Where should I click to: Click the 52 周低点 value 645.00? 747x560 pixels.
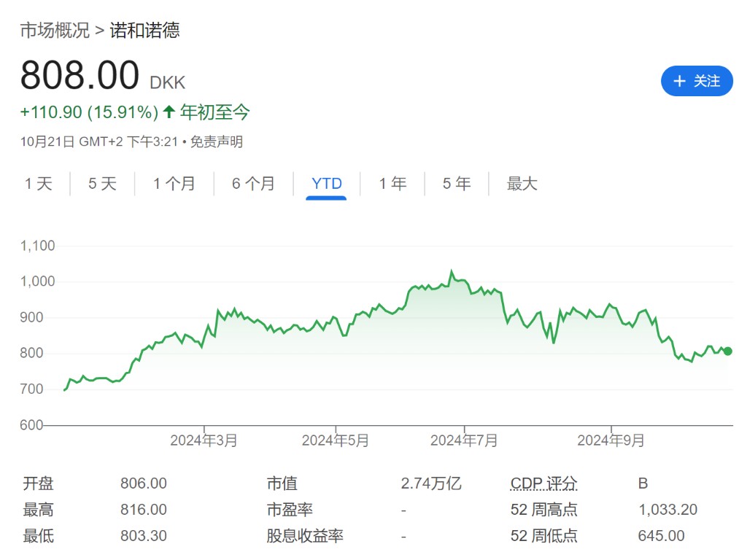661,536
